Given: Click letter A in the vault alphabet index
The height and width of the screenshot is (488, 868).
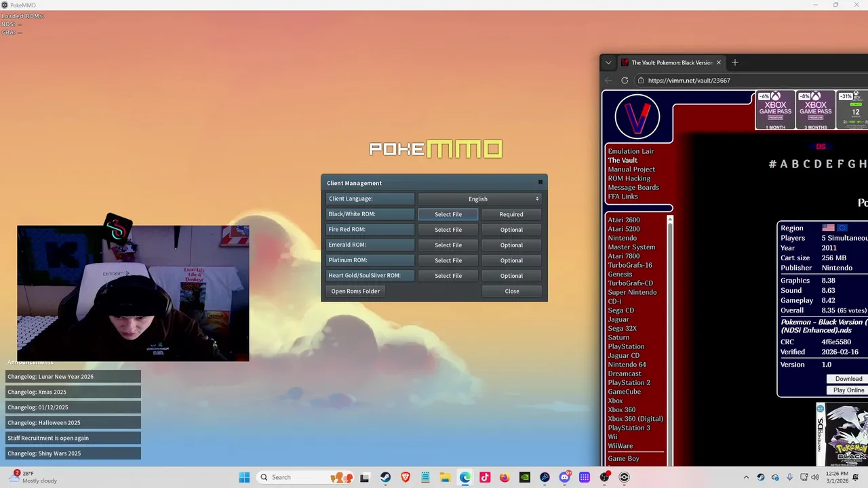Looking at the screenshot, I should point(785,163).
